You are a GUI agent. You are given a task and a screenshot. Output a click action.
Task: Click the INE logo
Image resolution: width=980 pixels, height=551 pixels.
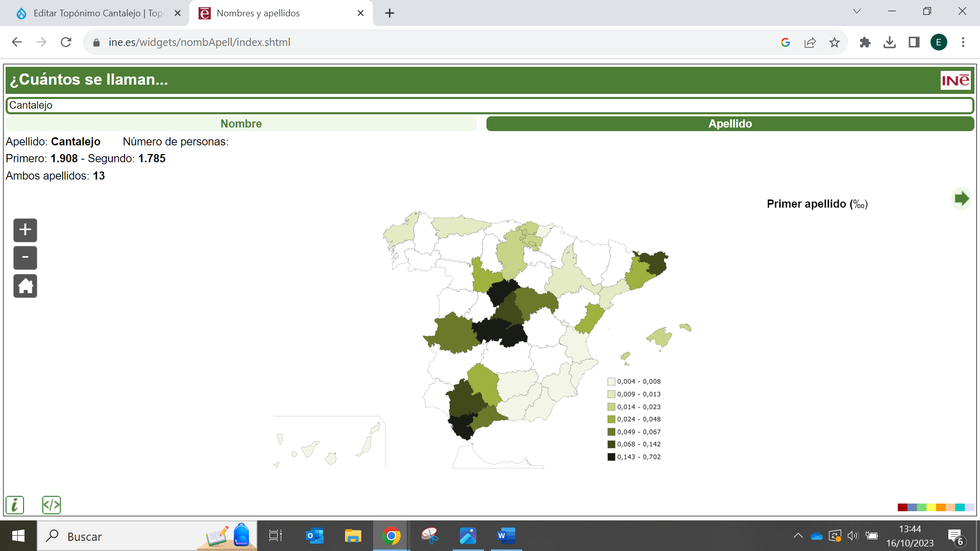[955, 80]
